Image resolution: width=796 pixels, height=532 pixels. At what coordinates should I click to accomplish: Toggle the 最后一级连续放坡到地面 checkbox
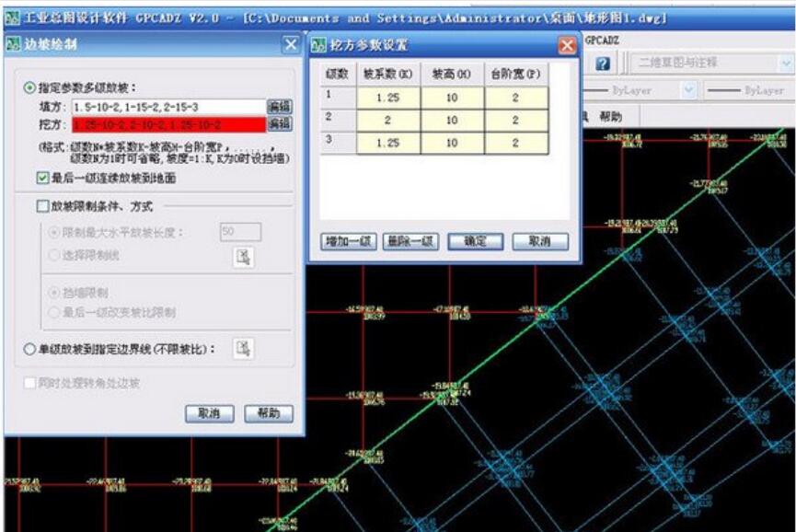click(43, 178)
